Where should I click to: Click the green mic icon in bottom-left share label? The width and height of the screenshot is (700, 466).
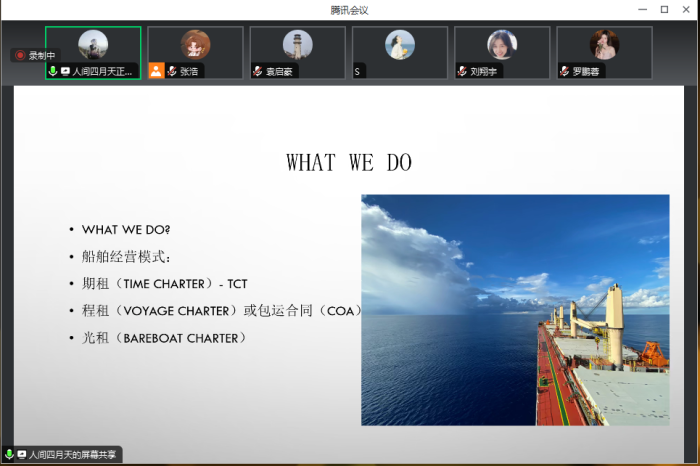10,455
